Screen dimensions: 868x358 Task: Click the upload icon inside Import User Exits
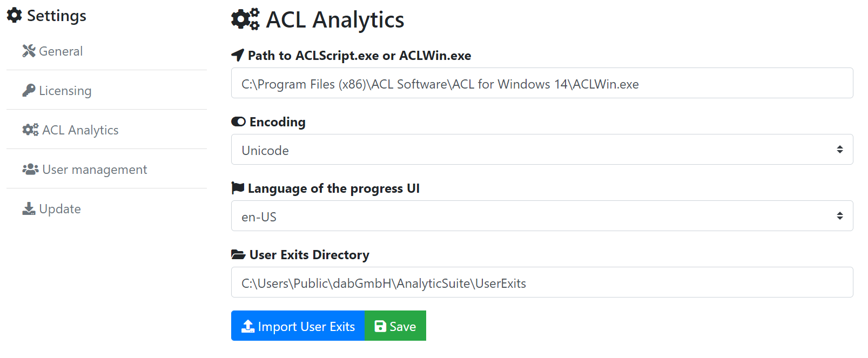[x=248, y=326]
